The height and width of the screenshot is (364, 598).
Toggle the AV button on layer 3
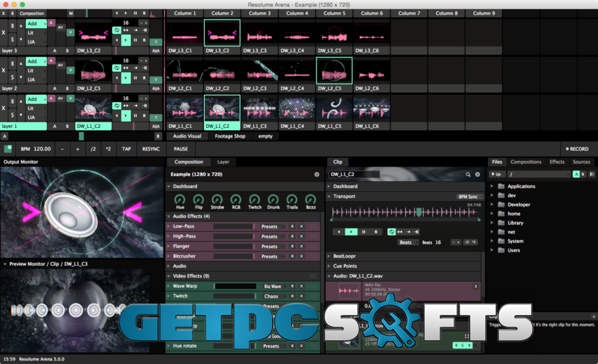pyautogui.click(x=61, y=27)
